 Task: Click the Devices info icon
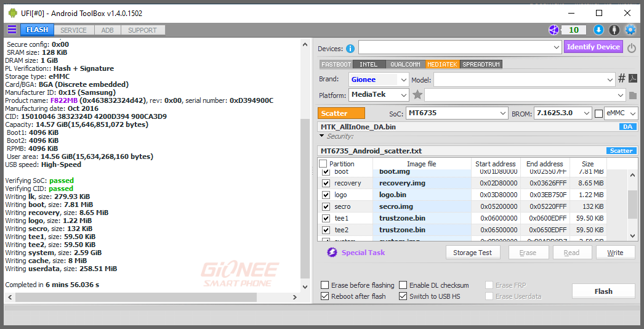pyautogui.click(x=350, y=49)
